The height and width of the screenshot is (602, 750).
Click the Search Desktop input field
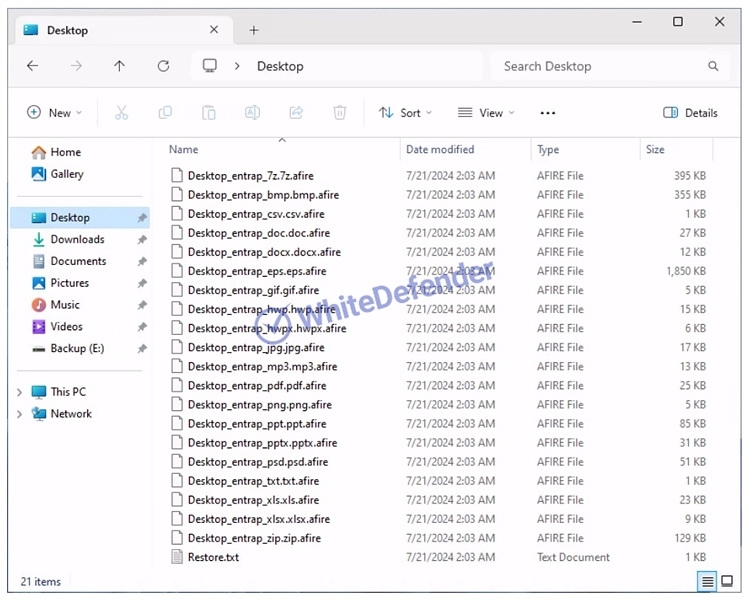pyautogui.click(x=600, y=66)
